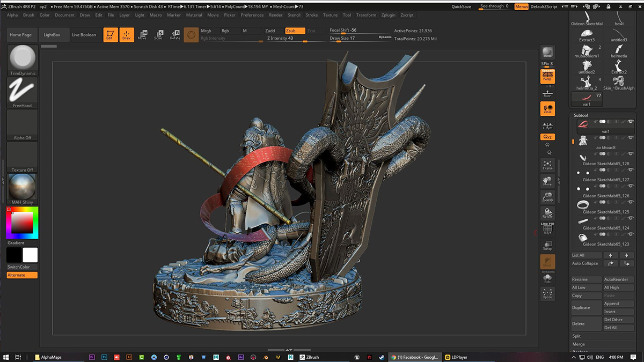Open the Xpose icon

[547, 293]
